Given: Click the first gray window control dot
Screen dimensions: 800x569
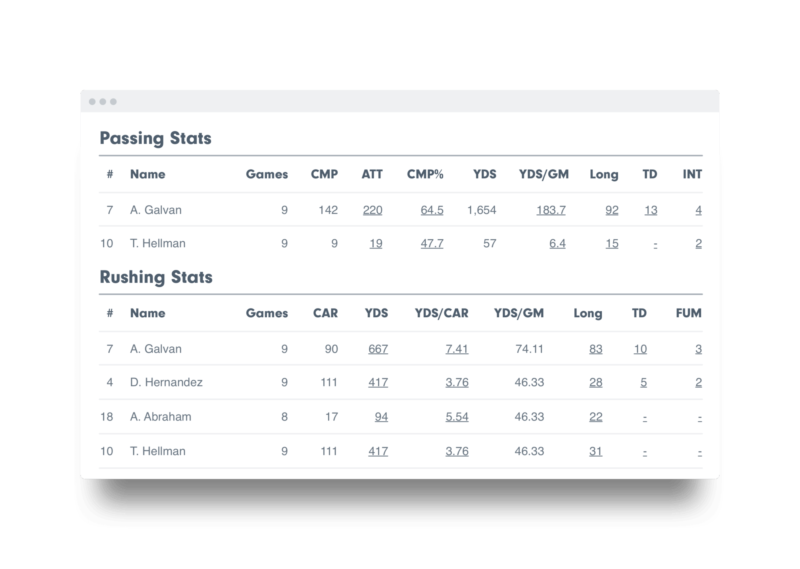Looking at the screenshot, I should pos(92,102).
